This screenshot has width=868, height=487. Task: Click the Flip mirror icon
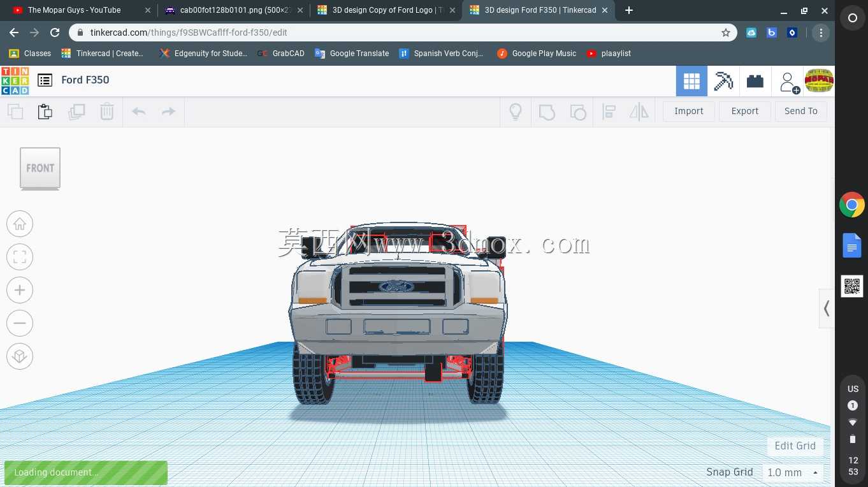pyautogui.click(x=639, y=112)
